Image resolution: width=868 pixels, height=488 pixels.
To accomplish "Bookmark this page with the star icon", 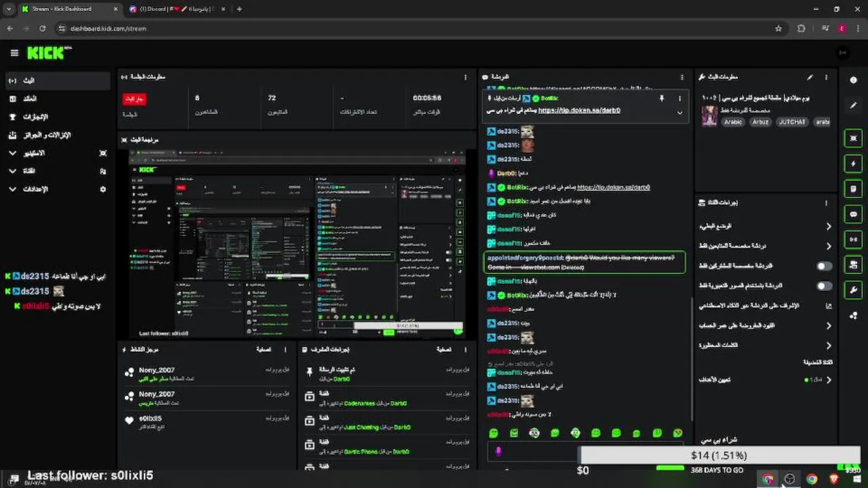I will [x=778, y=28].
